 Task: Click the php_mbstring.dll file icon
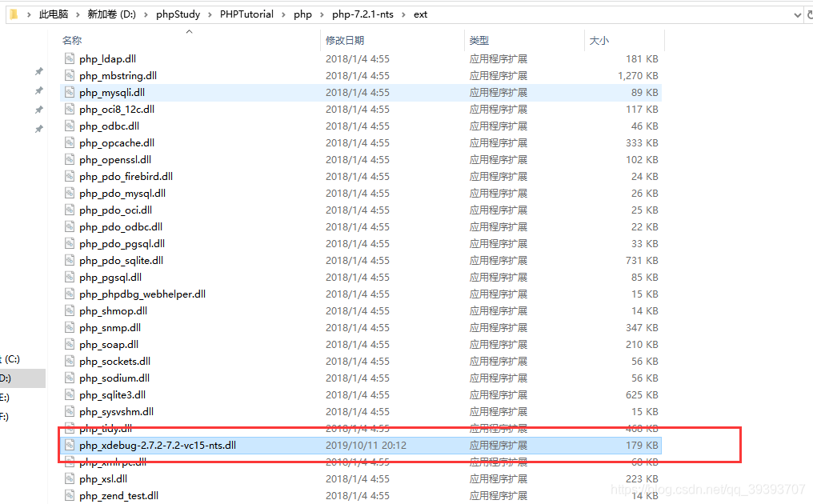(x=70, y=76)
